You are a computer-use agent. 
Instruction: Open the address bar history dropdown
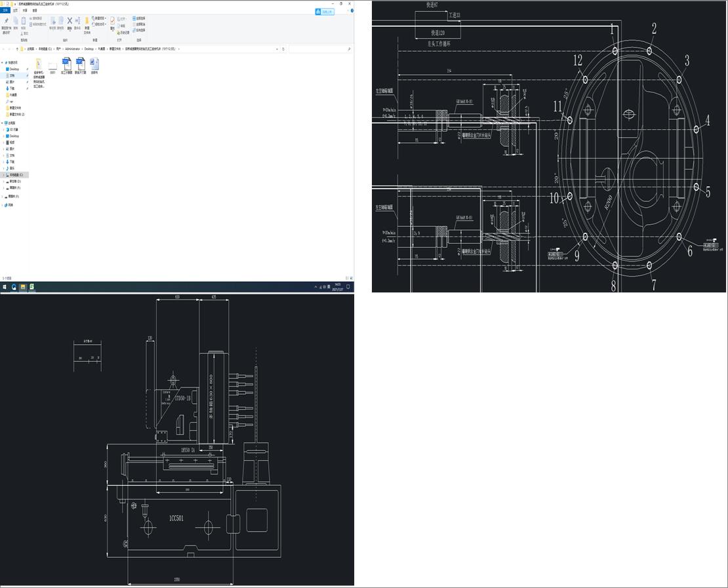point(277,49)
